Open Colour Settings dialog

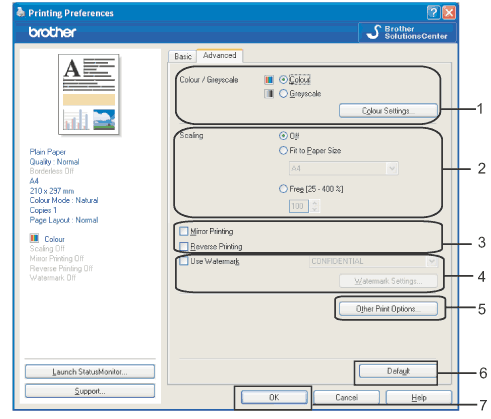pyautogui.click(x=388, y=111)
